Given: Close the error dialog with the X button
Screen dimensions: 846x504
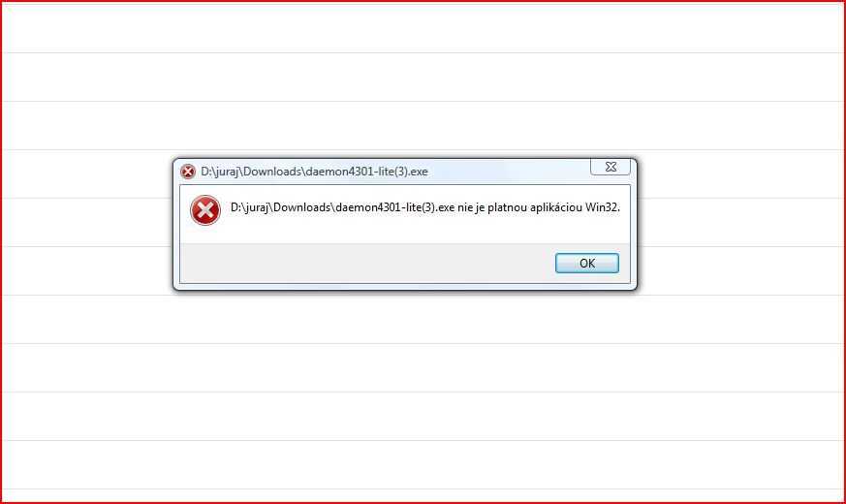Looking at the screenshot, I should pos(611,167).
